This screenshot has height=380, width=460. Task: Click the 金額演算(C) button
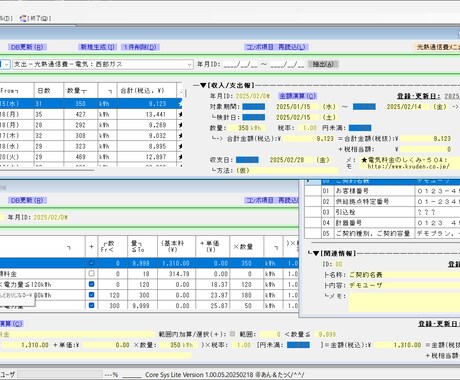point(297,96)
